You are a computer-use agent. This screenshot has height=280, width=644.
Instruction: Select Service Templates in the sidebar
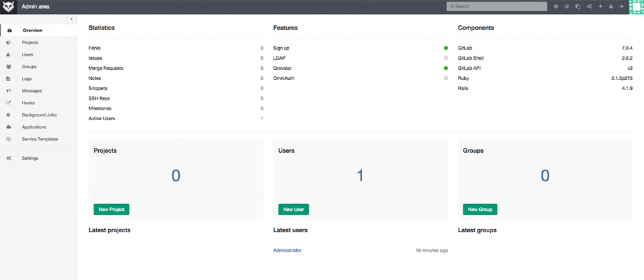tap(40, 138)
